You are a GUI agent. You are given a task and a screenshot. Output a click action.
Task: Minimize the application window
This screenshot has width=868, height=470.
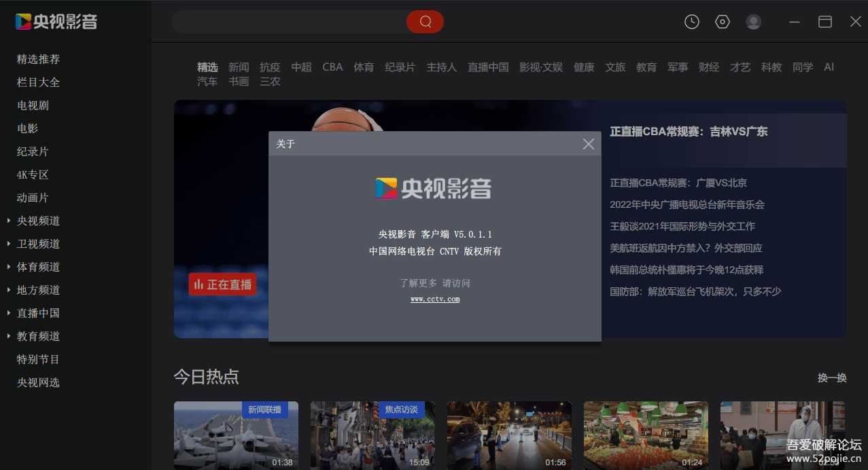794,22
